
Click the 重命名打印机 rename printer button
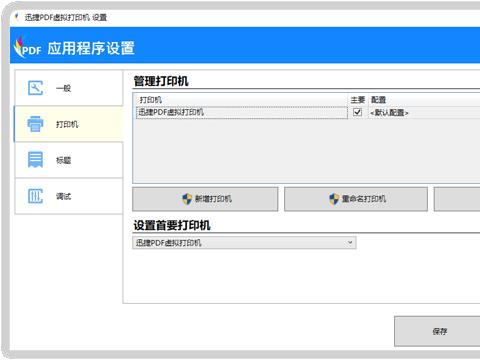click(356, 199)
